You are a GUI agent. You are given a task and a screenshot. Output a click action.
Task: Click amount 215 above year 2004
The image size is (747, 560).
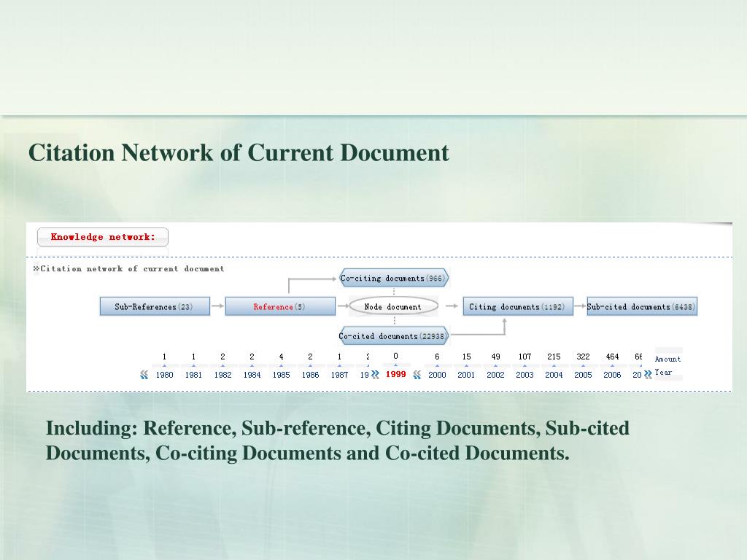(x=554, y=357)
